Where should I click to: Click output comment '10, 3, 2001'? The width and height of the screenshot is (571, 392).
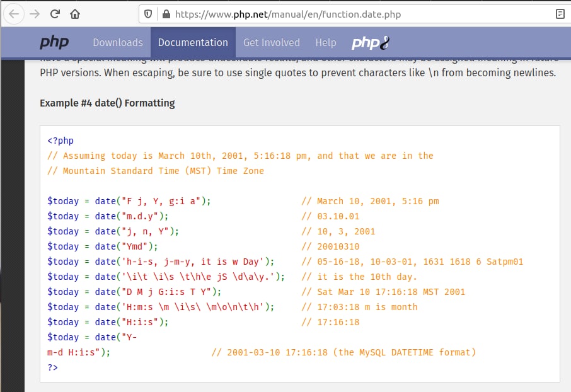346,231
